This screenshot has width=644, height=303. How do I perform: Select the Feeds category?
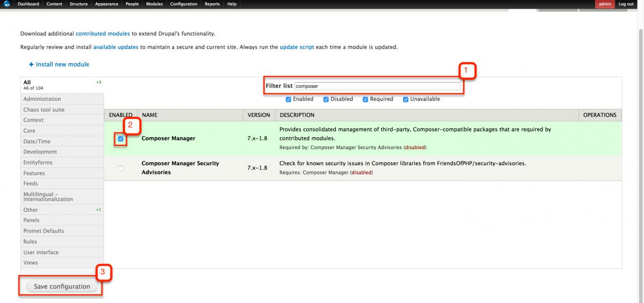tap(62, 183)
